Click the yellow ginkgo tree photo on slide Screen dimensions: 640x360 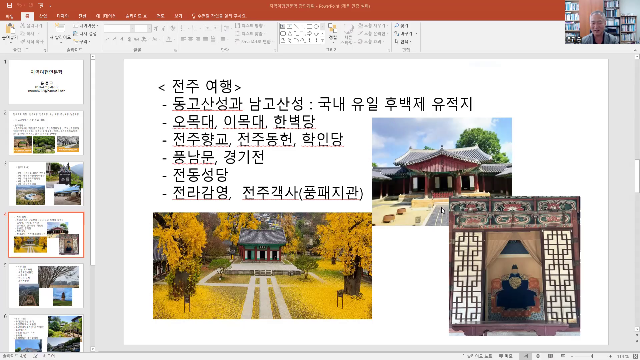262,266
